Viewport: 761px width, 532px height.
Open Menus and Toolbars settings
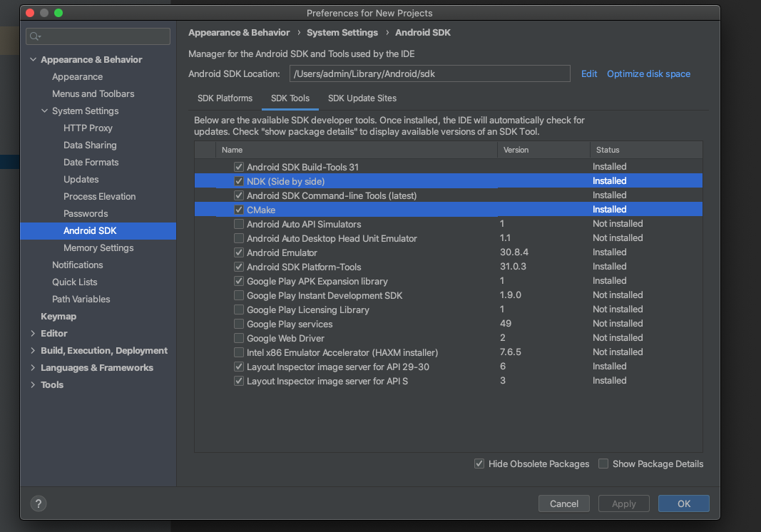[93, 93]
